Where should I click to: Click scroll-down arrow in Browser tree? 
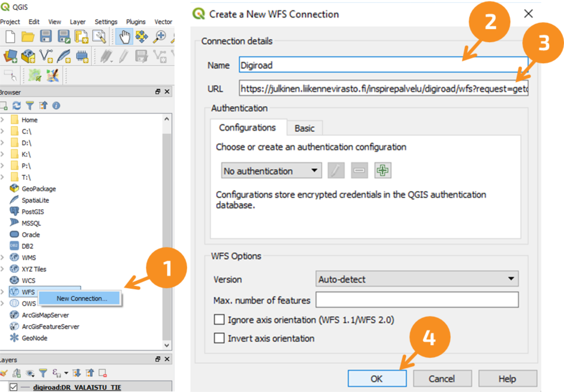pyautogui.click(x=167, y=345)
